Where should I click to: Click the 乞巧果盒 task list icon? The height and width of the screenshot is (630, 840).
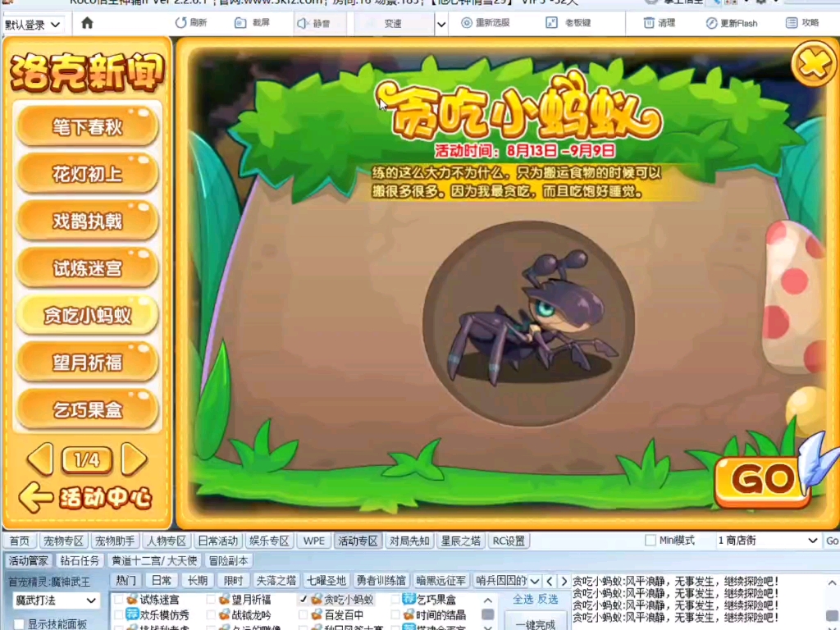409,598
